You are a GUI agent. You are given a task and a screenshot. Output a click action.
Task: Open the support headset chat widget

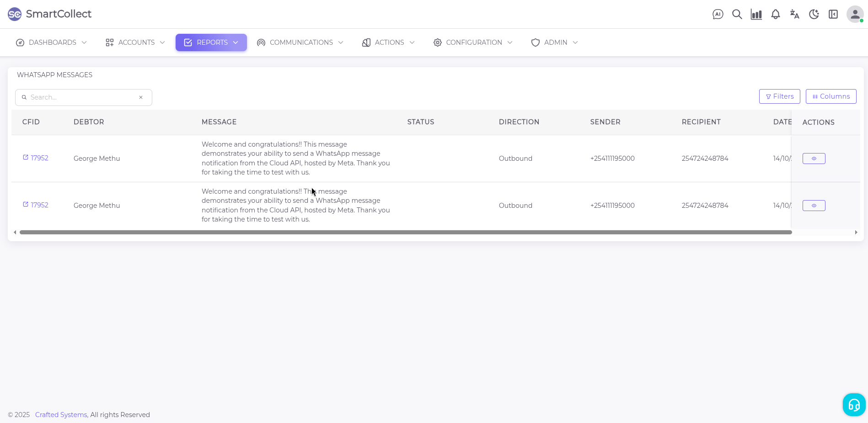click(854, 404)
